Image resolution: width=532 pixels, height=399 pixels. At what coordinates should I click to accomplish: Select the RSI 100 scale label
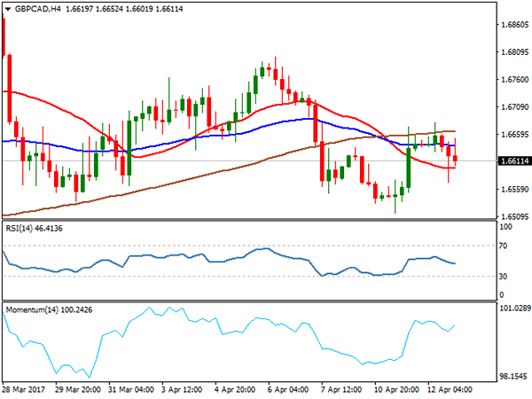coord(505,227)
